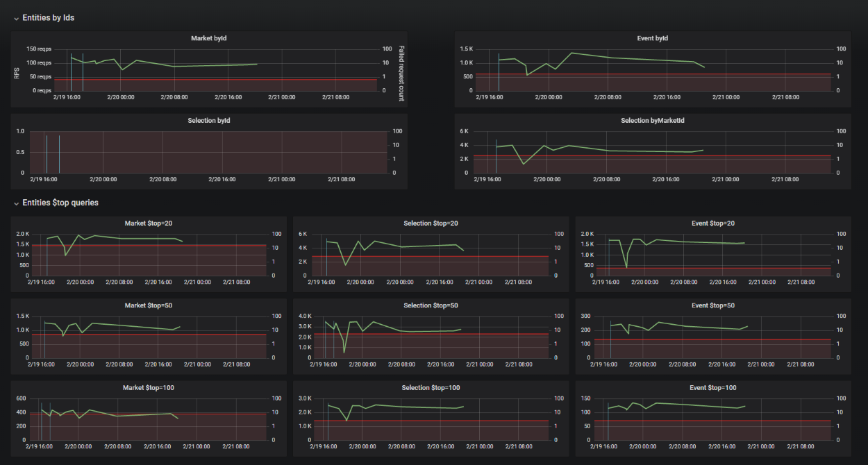Image resolution: width=868 pixels, height=465 pixels.
Task: Click the 3.0 K value on Selection $top=100
Action: 304,398
